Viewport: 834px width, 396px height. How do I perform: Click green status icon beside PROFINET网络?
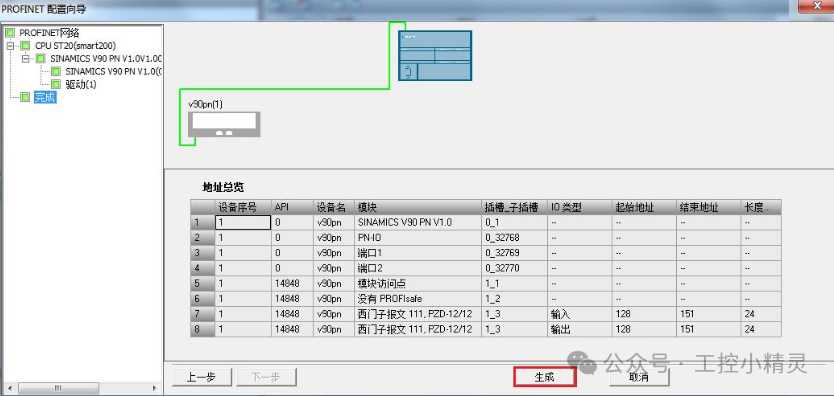pyautogui.click(x=11, y=33)
